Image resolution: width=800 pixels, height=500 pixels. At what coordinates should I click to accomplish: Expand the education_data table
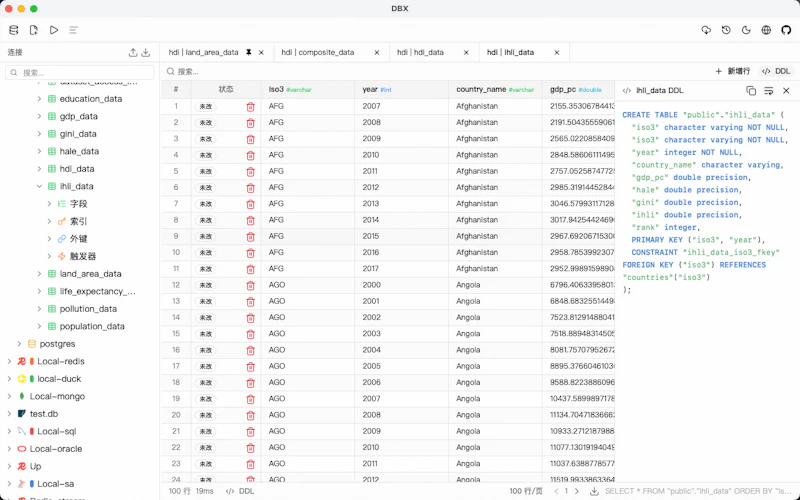coord(39,98)
